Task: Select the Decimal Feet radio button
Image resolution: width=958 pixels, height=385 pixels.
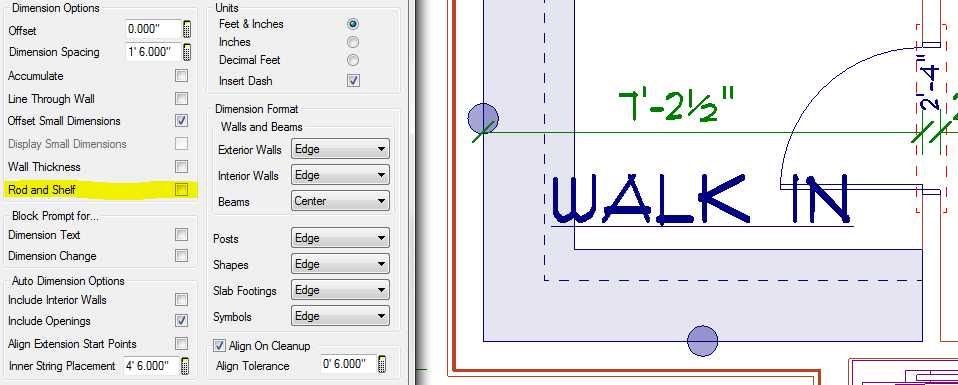Action: point(353,60)
